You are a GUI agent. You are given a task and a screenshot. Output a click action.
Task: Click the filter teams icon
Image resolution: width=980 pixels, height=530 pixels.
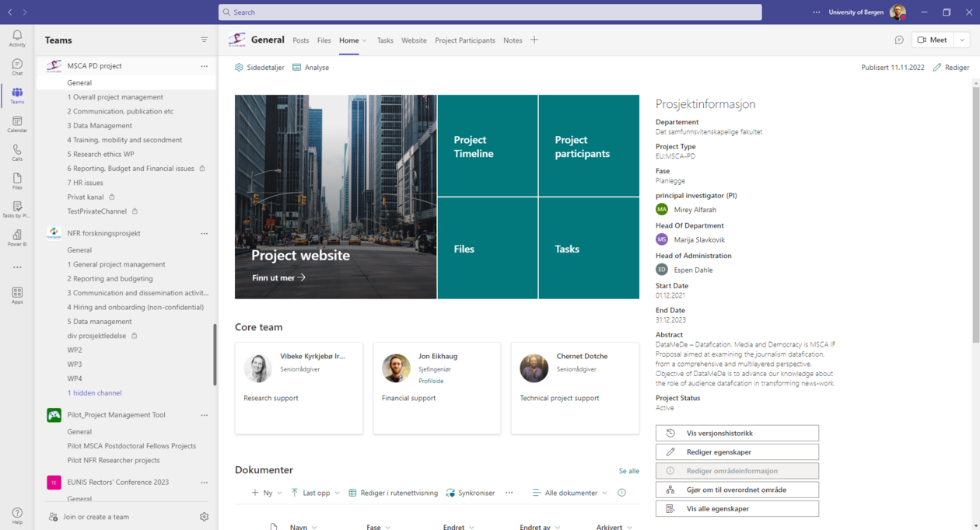point(204,40)
